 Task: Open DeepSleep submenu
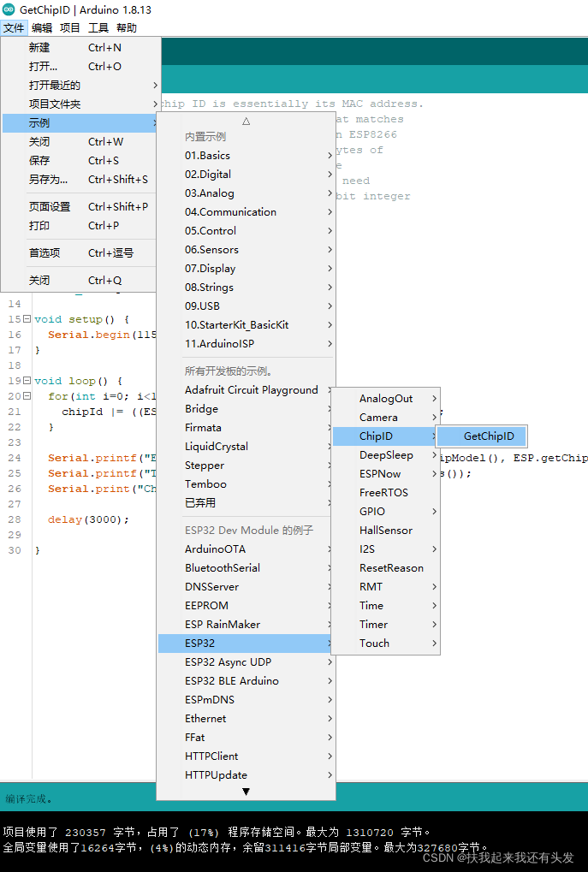pyautogui.click(x=386, y=455)
